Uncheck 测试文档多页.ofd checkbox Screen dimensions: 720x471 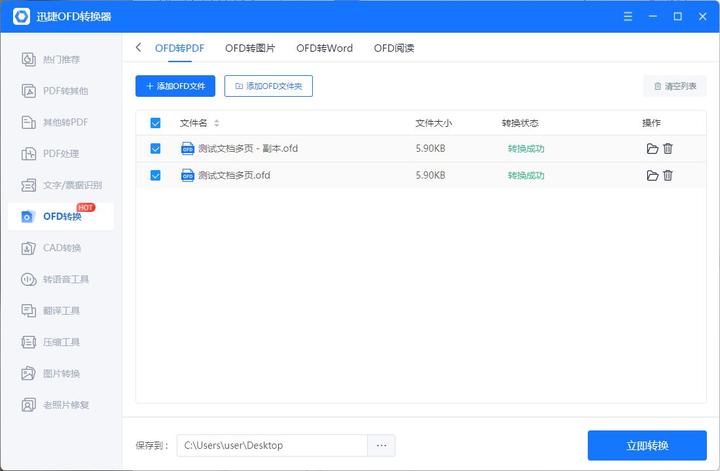pyautogui.click(x=155, y=175)
